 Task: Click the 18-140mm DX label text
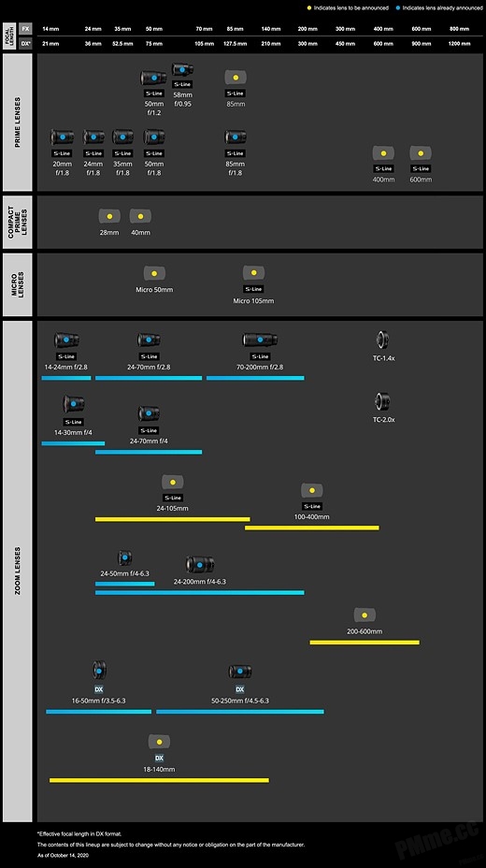coord(159,769)
